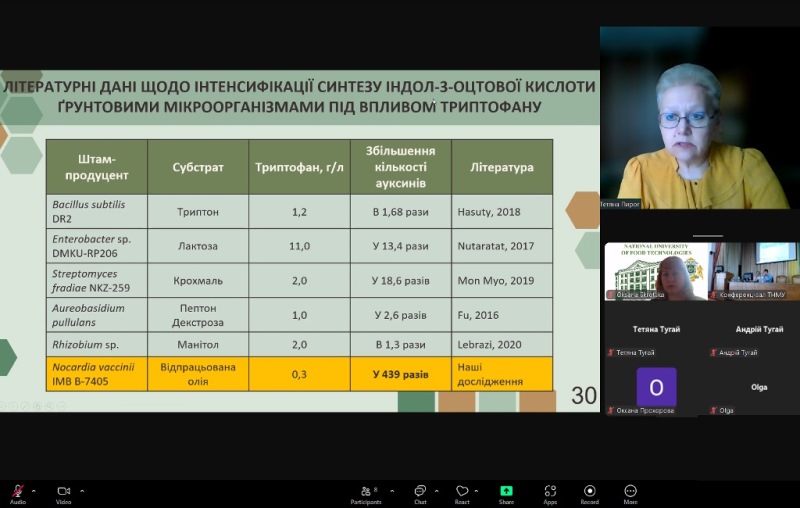Viewport: 800px width, 508px height.
Task: Click 'Штам-продуцент' column header
Action: pos(96,167)
